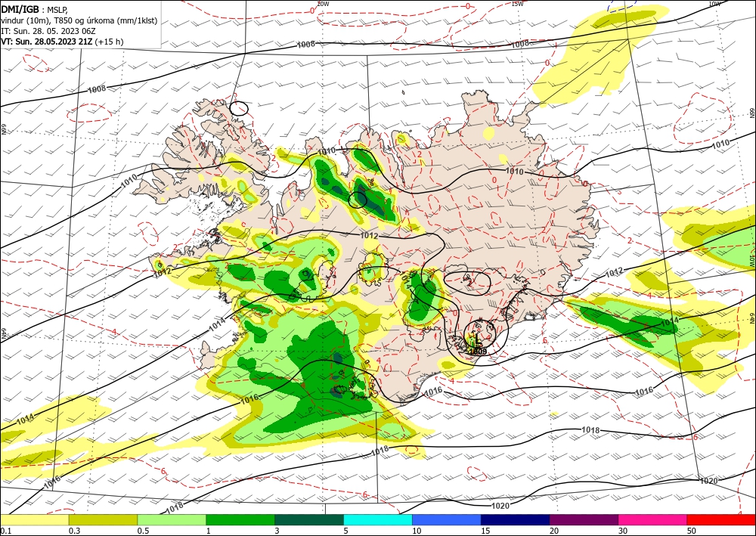The image size is (756, 536).
Task: Click the '15W' longitude label
Action: (x=517, y=4)
